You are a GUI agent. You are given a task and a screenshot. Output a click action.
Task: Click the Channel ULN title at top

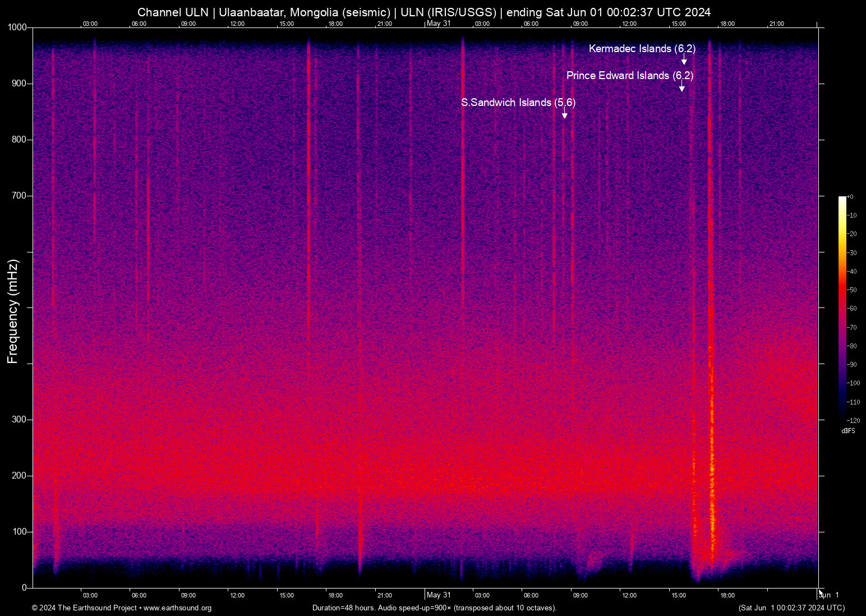pyautogui.click(x=424, y=12)
